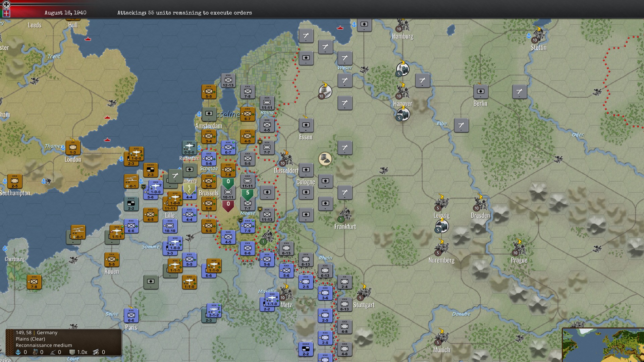The width and height of the screenshot is (644, 362).
Task: Select the 1-3 garrison unit at London
Action: 73,147
